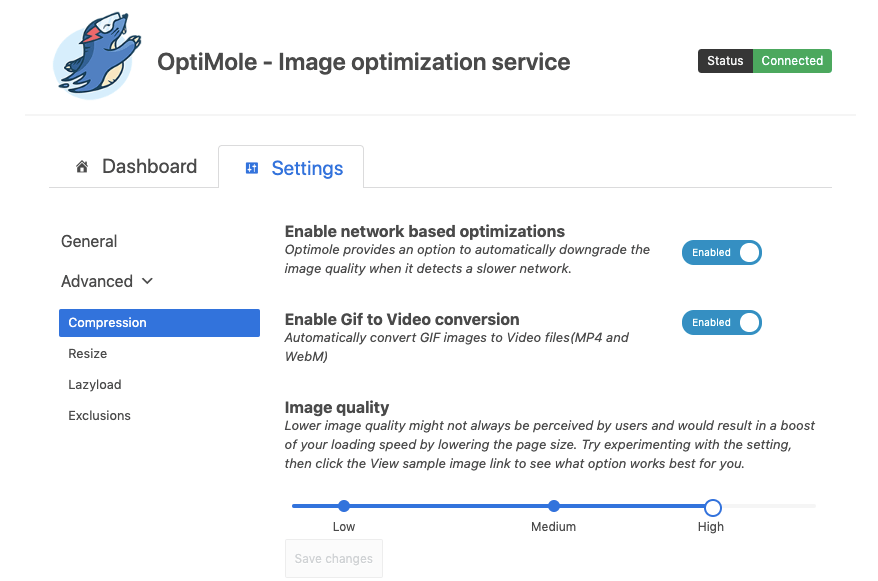Click the blue settings icon beside Settings
The width and height of the screenshot is (878, 581).
tap(252, 166)
